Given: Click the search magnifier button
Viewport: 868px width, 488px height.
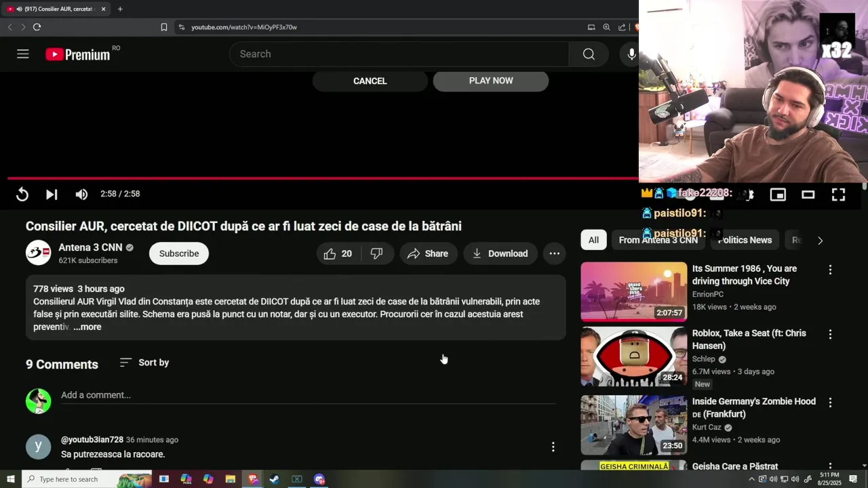Looking at the screenshot, I should 589,54.
